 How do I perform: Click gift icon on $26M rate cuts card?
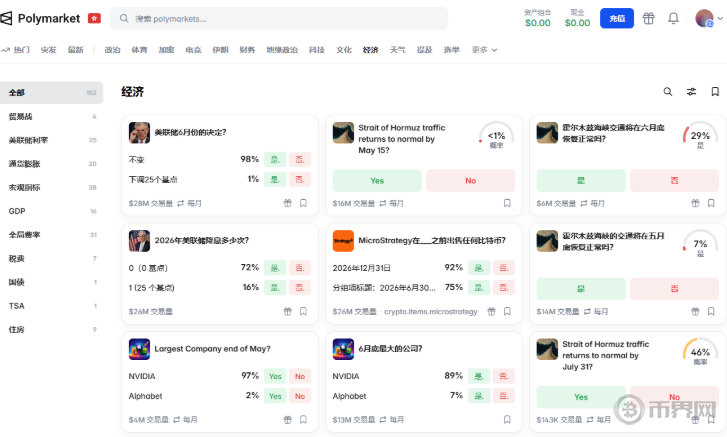(287, 311)
